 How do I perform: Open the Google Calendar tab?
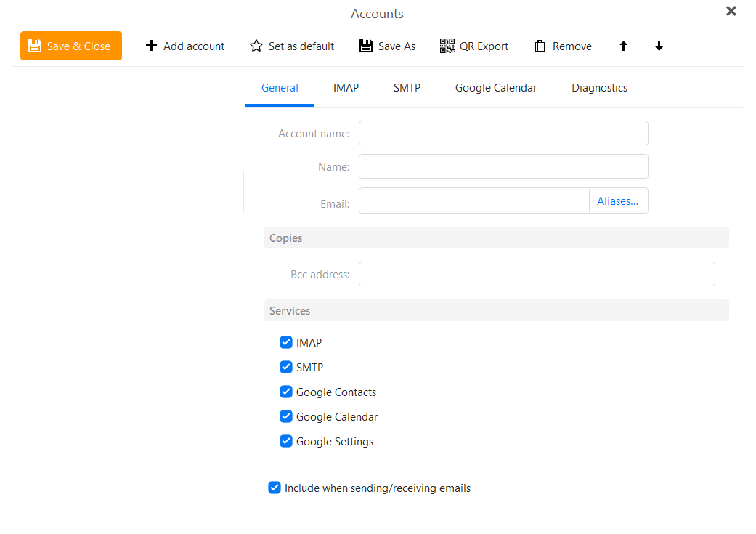click(495, 88)
